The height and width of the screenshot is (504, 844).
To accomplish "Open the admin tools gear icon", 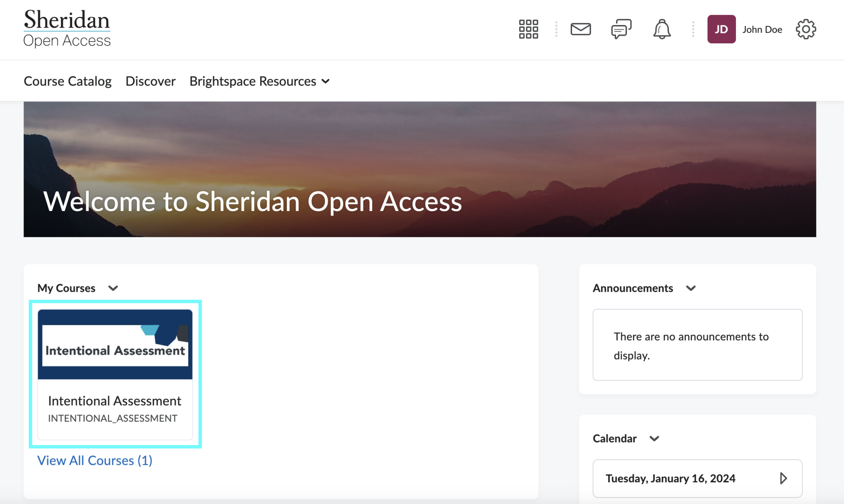I will pyautogui.click(x=806, y=29).
